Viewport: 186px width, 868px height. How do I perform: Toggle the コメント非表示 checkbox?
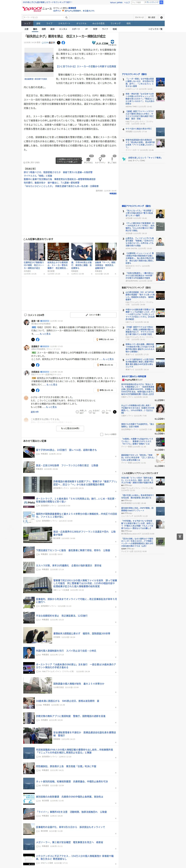102,434
